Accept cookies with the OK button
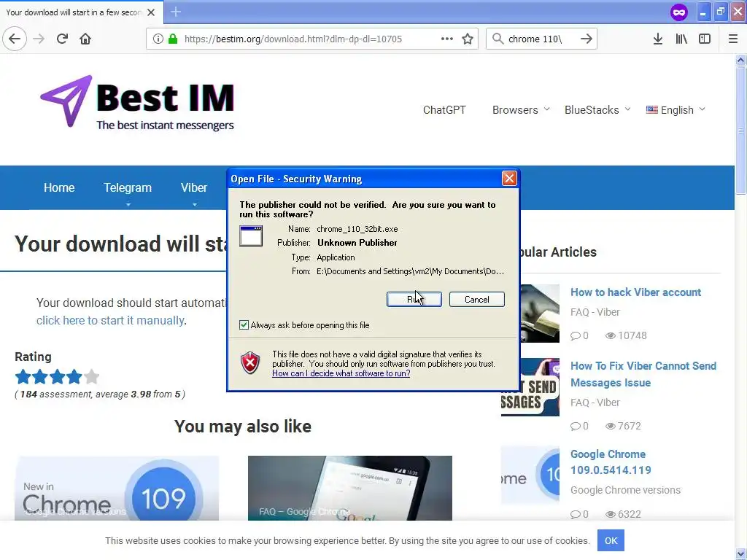 (x=611, y=540)
